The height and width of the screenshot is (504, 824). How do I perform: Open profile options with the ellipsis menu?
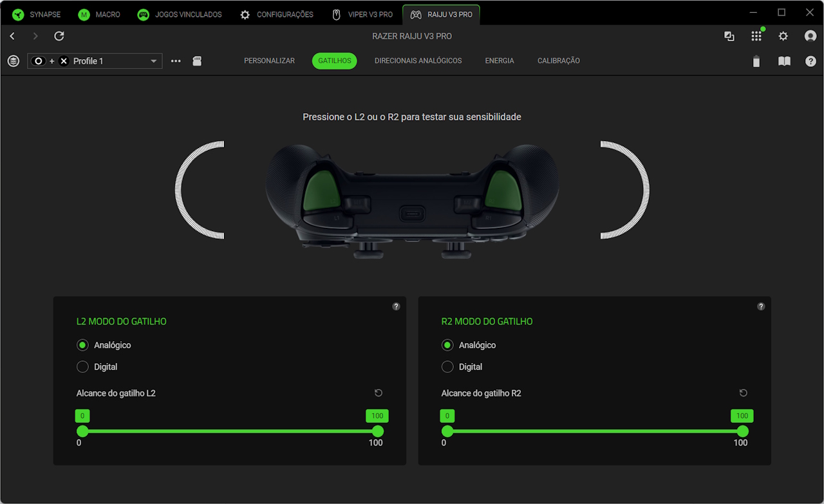(175, 61)
